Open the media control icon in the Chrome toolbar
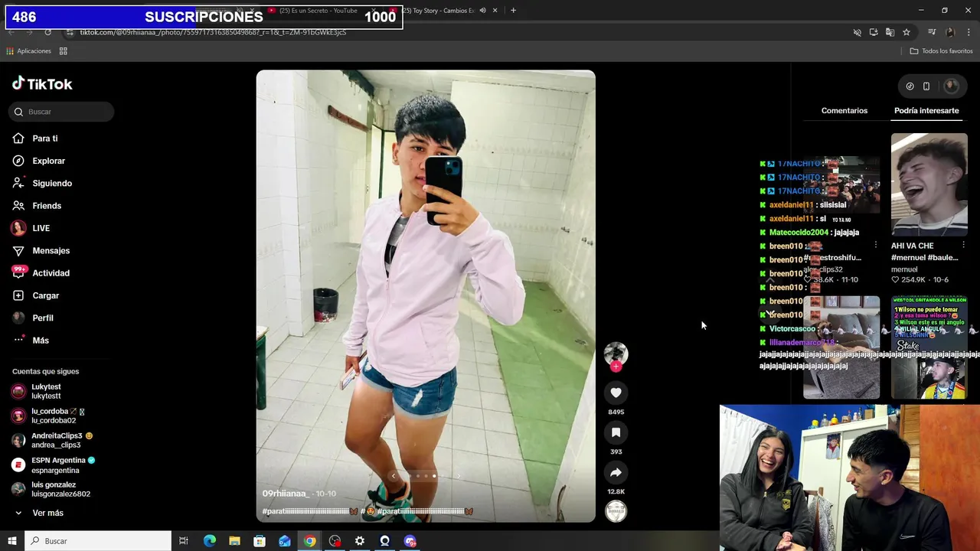This screenshot has width=980, height=551. pyautogui.click(x=932, y=32)
